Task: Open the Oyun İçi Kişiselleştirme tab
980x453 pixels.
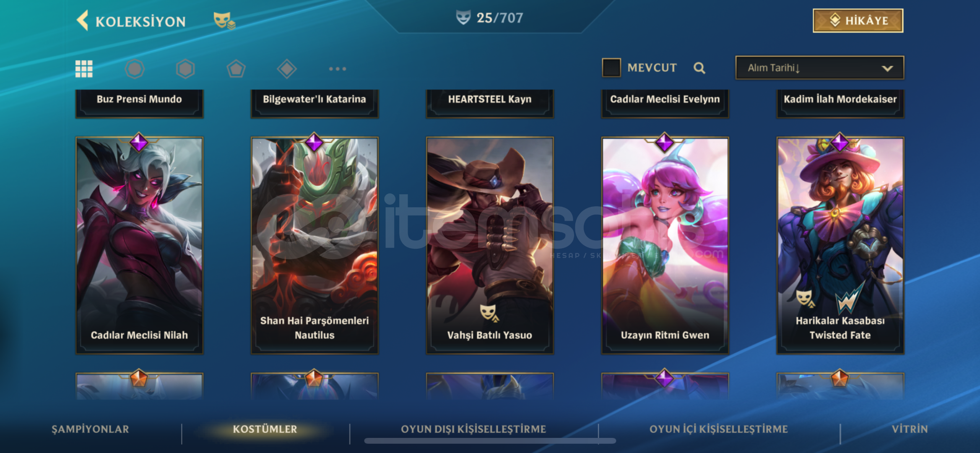Action: click(719, 429)
